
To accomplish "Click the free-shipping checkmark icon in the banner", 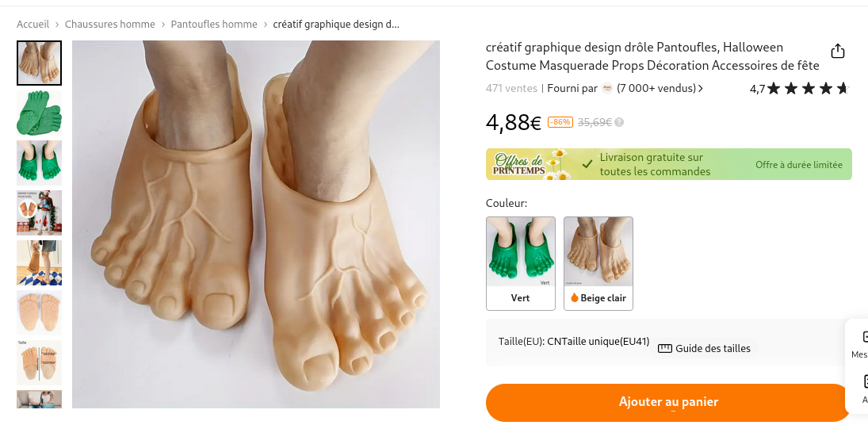I will 587,164.
